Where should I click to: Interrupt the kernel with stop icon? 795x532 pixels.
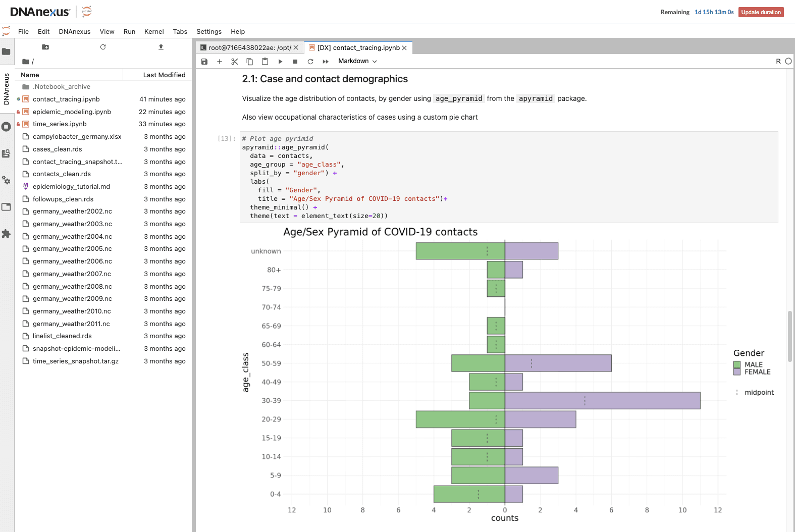[x=295, y=62]
